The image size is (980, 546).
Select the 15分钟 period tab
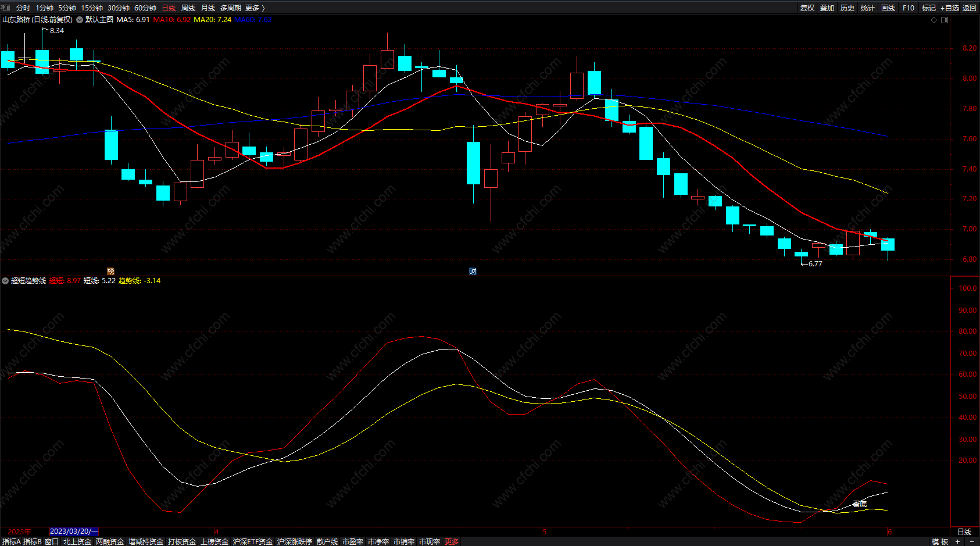[x=92, y=8]
